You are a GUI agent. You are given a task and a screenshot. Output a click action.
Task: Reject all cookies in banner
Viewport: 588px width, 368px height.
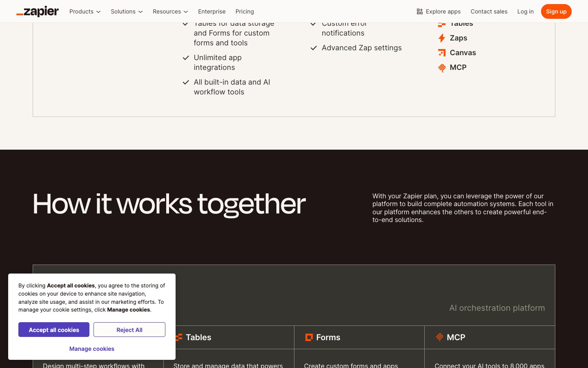129,330
